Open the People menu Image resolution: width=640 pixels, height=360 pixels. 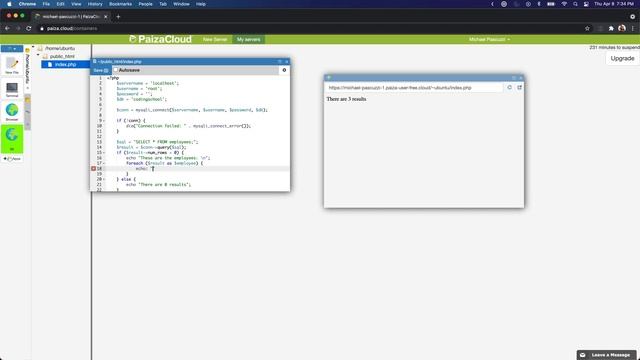(145, 4)
